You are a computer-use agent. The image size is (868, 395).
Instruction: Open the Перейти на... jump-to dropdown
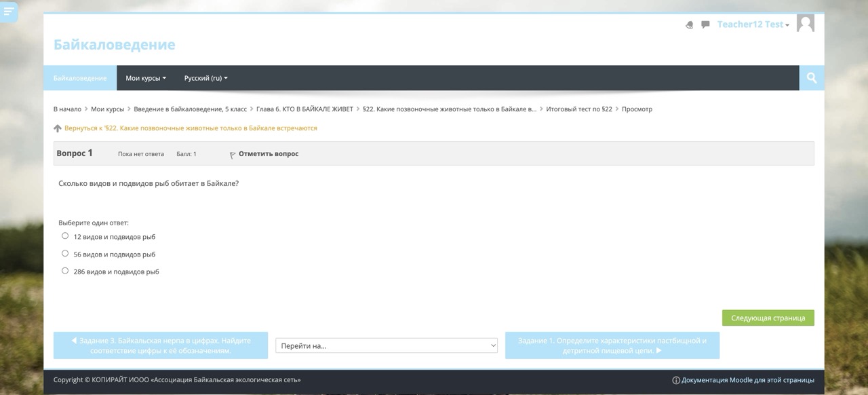387,345
